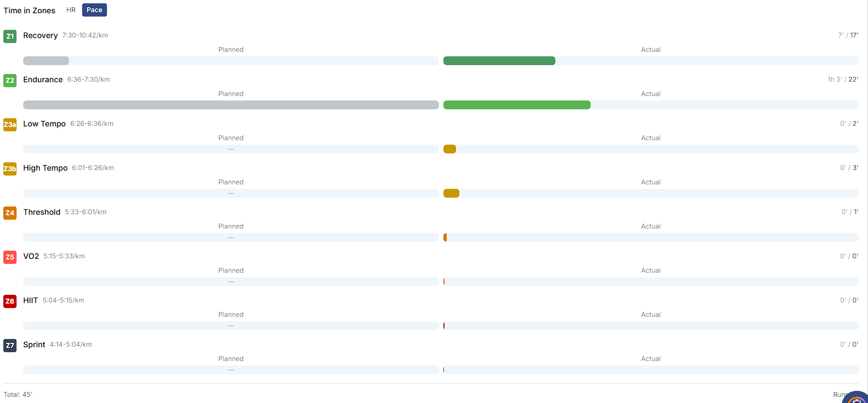Screen dimensions: 868x403
Task: Select the Z3b High Tempo badge
Action: [10, 169]
